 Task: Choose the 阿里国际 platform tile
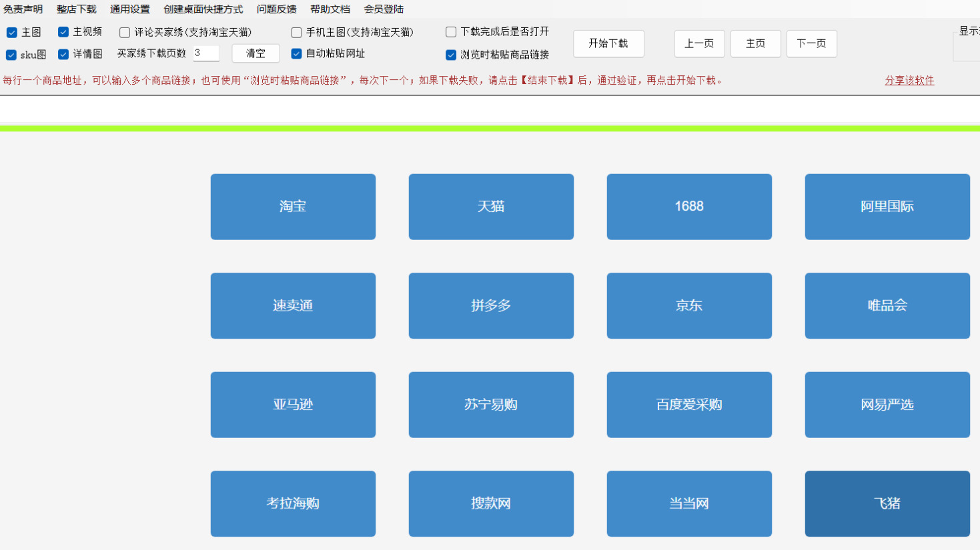click(887, 207)
